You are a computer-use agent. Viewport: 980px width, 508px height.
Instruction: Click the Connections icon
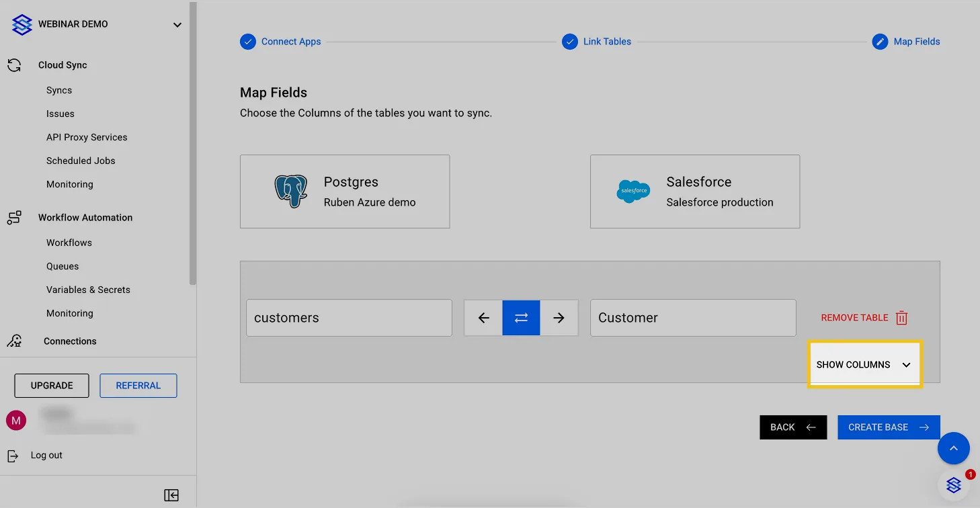(x=14, y=341)
